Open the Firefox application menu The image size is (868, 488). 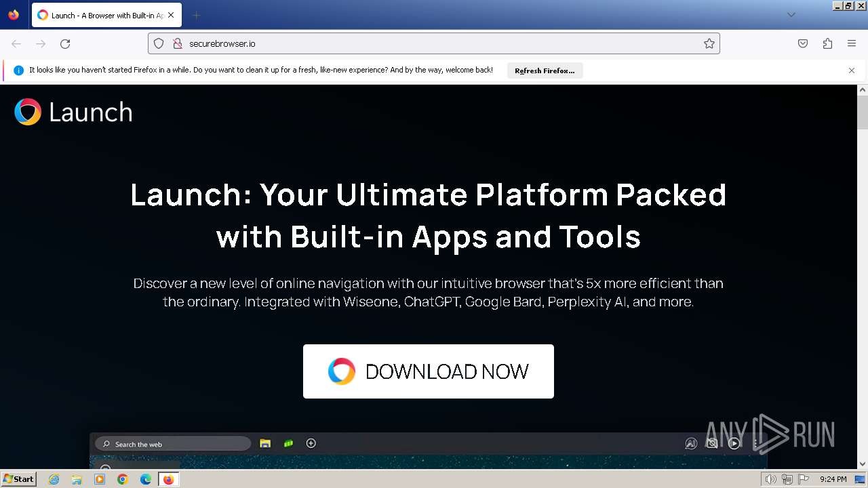(852, 43)
